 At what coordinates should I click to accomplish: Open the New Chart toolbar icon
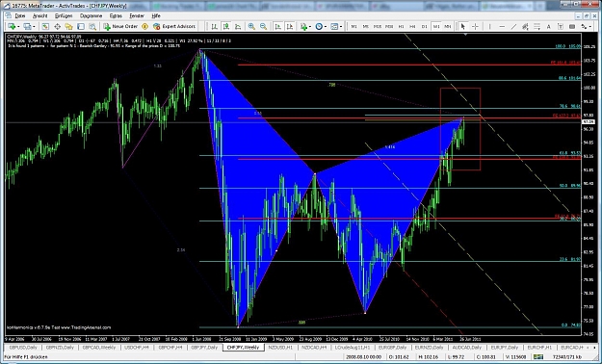click(x=12, y=27)
